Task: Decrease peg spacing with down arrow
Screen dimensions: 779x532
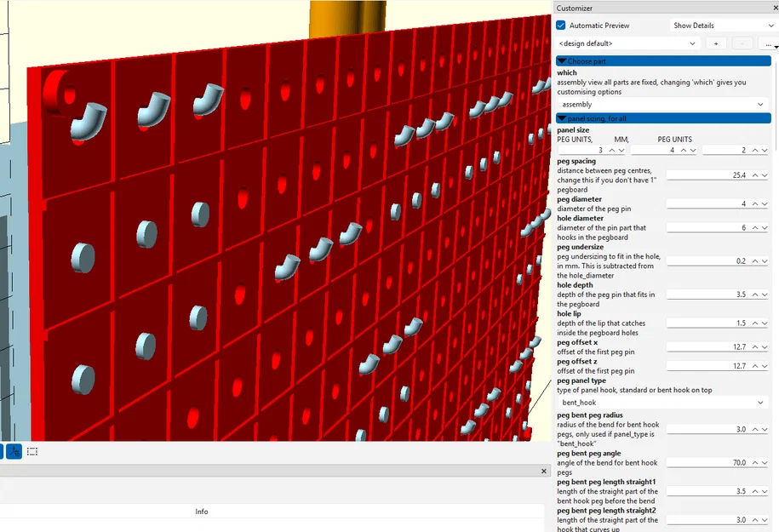Action: pyautogui.click(x=765, y=175)
